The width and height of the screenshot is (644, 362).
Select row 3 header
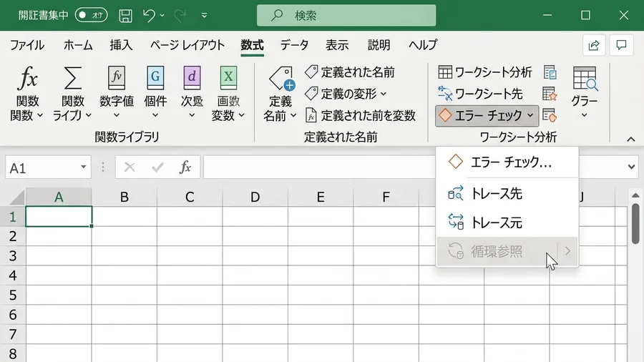coord(13,255)
